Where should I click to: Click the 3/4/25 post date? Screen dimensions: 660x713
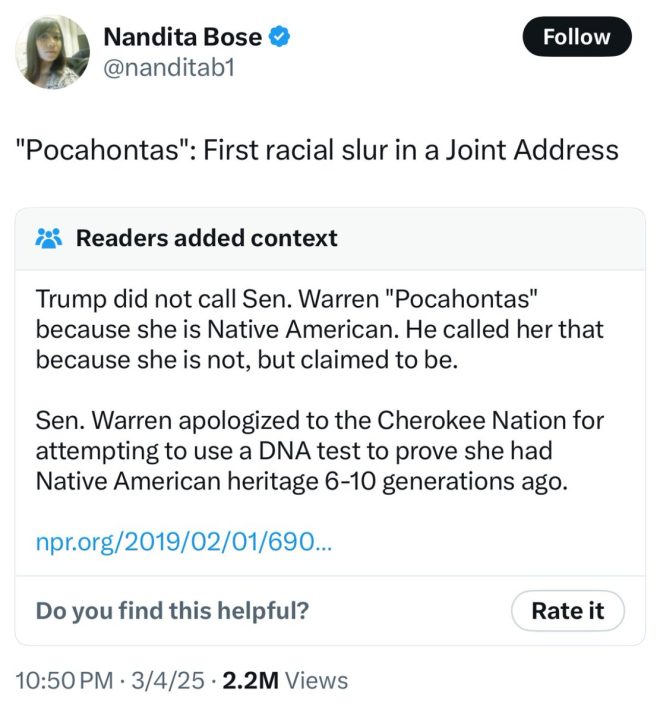tap(168, 681)
